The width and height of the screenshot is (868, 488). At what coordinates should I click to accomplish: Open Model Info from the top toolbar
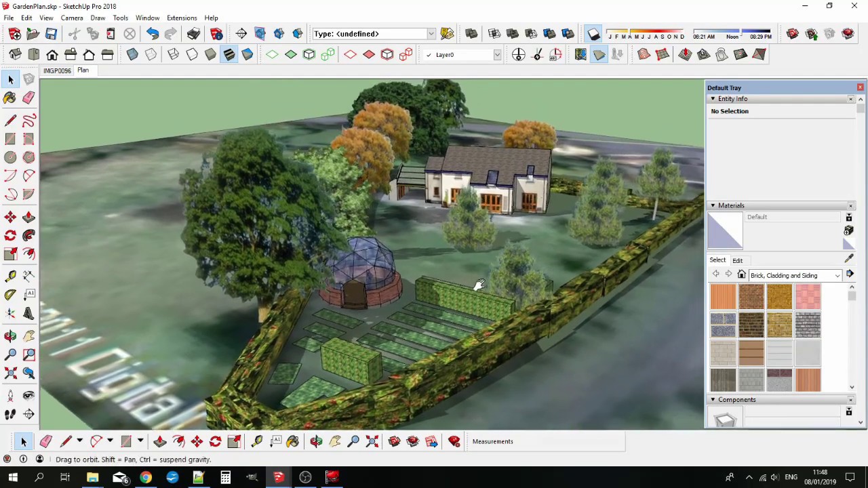tap(216, 34)
